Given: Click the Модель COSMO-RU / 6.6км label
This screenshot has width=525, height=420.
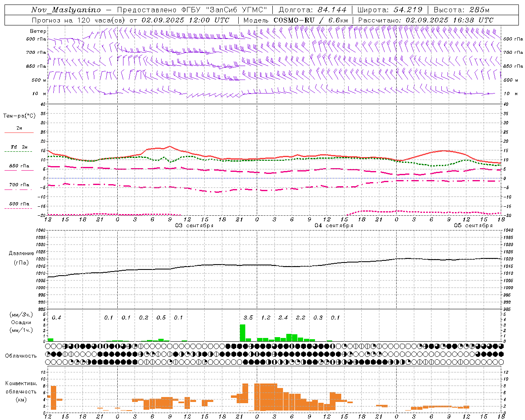Looking at the screenshot, I should point(295,20).
